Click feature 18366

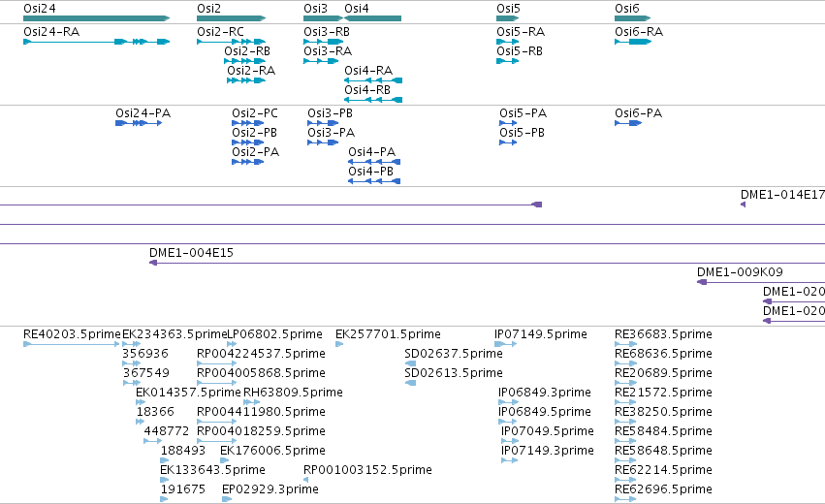[x=140, y=423]
